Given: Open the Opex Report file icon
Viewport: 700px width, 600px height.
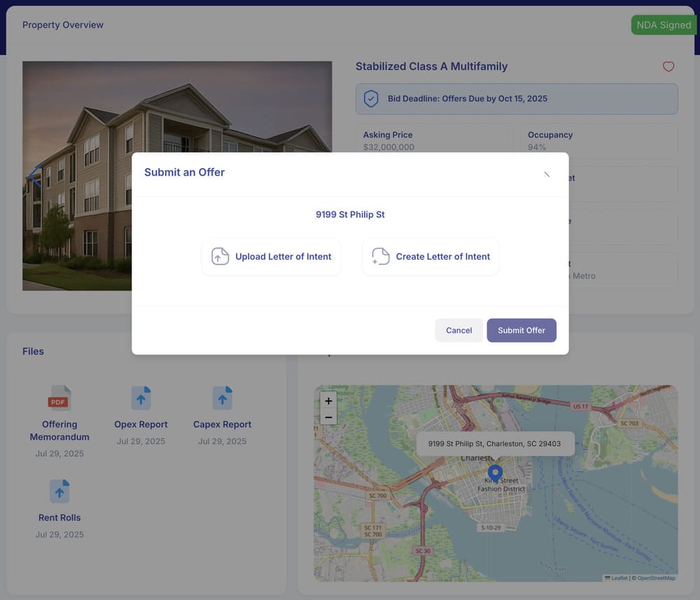Looking at the screenshot, I should point(141,398).
